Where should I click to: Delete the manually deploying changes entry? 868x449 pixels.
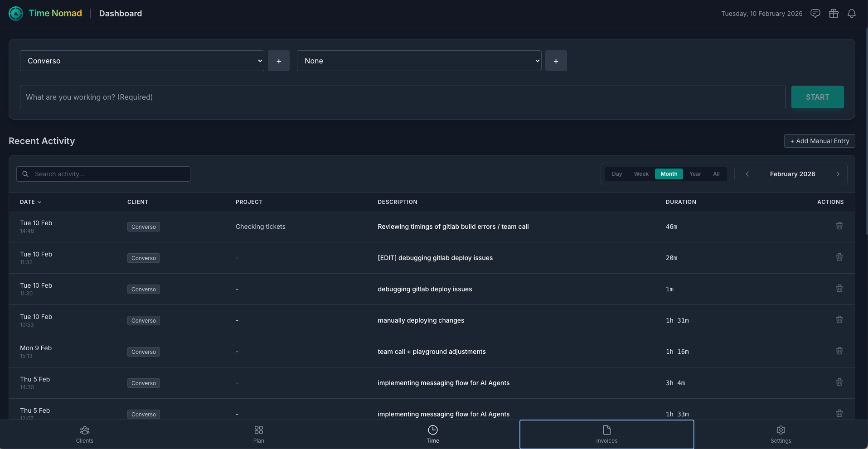[839, 319]
